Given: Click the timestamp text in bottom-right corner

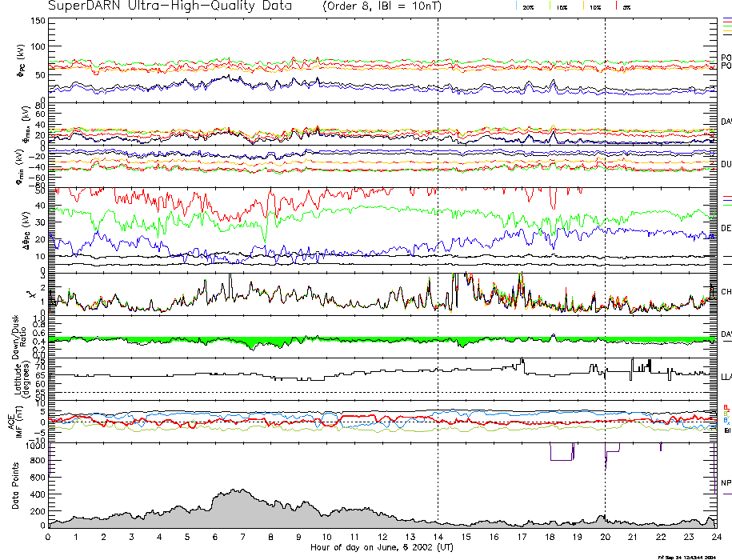Looking at the screenshot, I should click(686, 556).
